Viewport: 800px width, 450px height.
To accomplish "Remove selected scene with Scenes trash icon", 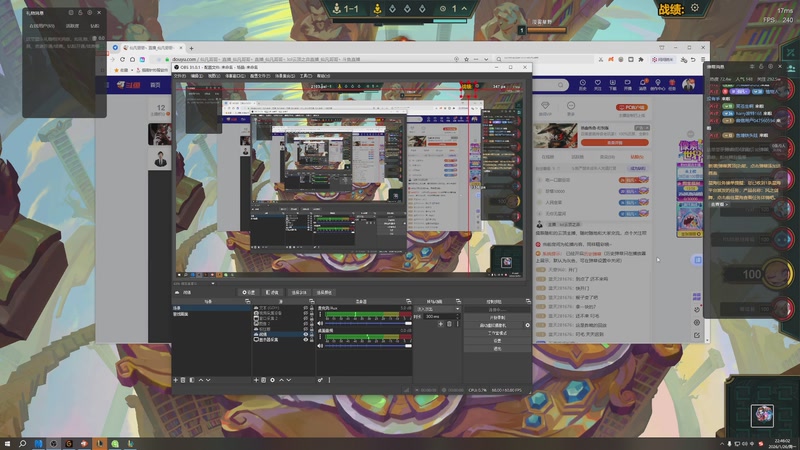I will pyautogui.click(x=183, y=380).
